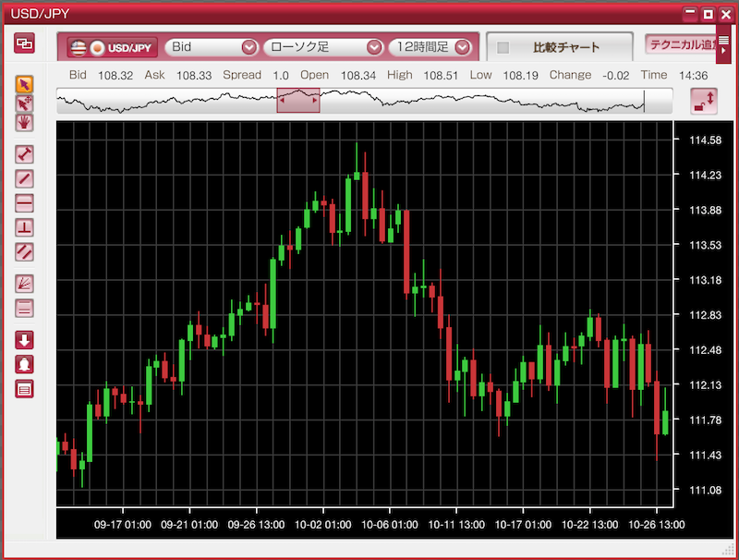Open the USD/JPY currency pair selector
Screen dimensions: 739x560
113,47
